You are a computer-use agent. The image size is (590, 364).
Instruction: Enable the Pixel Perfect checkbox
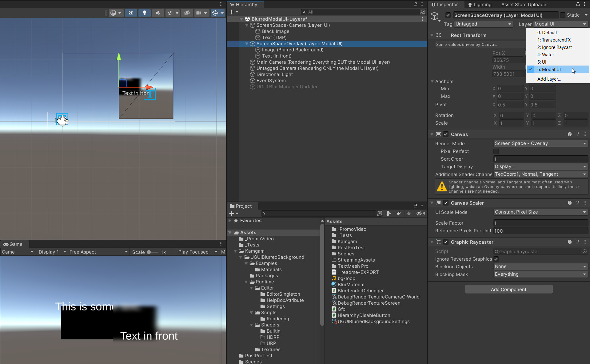point(496,151)
